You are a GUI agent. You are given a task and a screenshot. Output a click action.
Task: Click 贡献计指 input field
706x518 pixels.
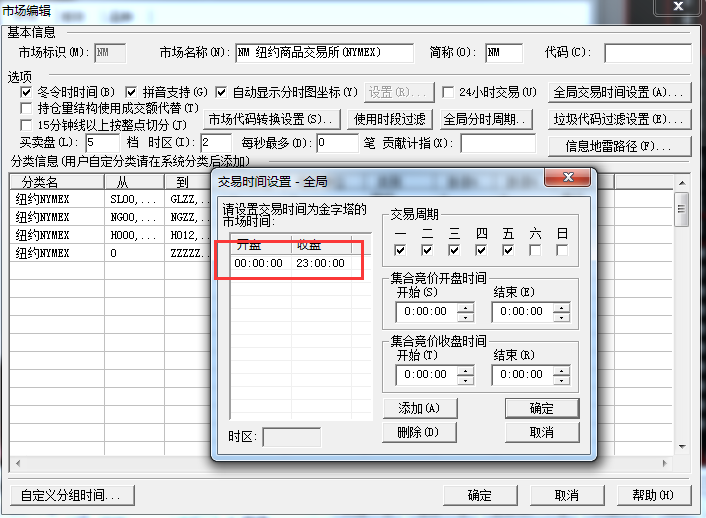pos(498,143)
